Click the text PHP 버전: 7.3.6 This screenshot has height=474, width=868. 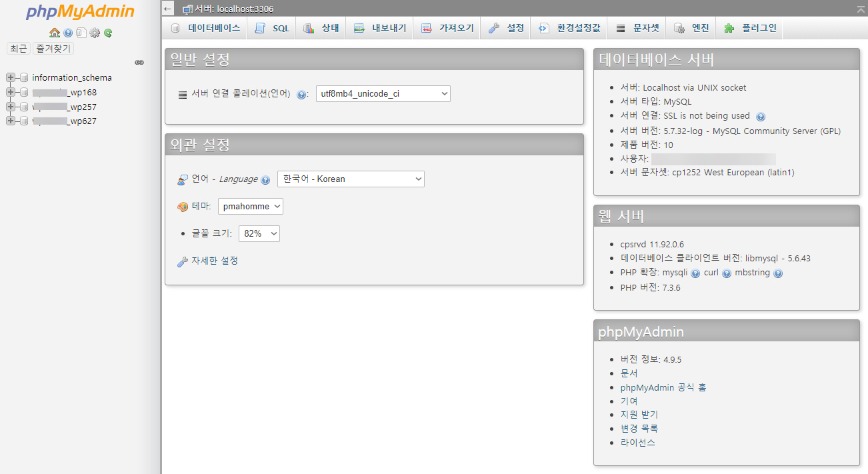pyautogui.click(x=651, y=288)
